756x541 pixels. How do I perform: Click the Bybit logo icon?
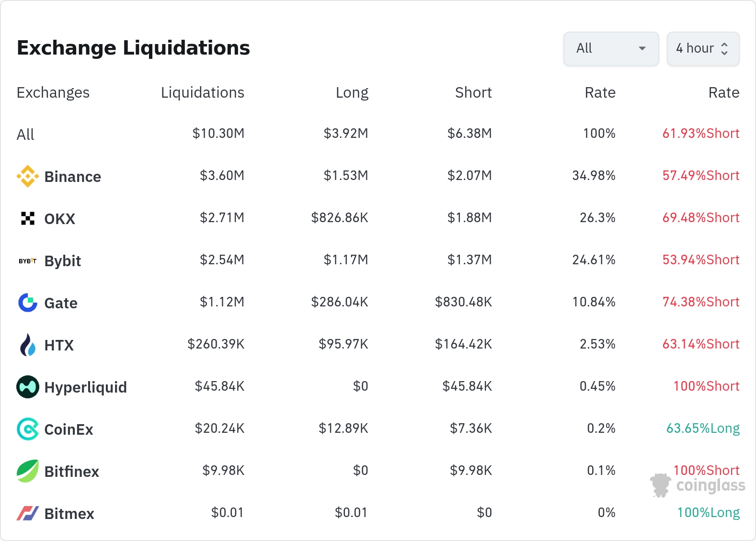point(28,261)
